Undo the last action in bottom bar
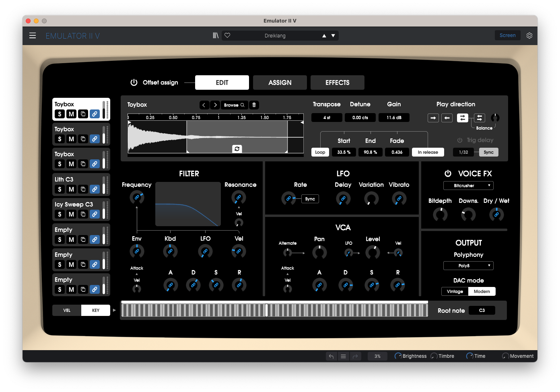560x392 pixels. tap(331, 356)
